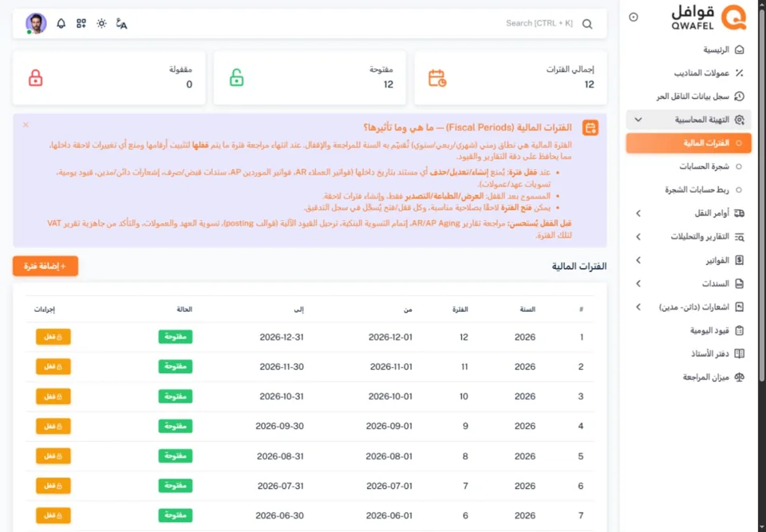Expand أوامر النقل menu
Screen dimensions: 766x532
coord(689,214)
